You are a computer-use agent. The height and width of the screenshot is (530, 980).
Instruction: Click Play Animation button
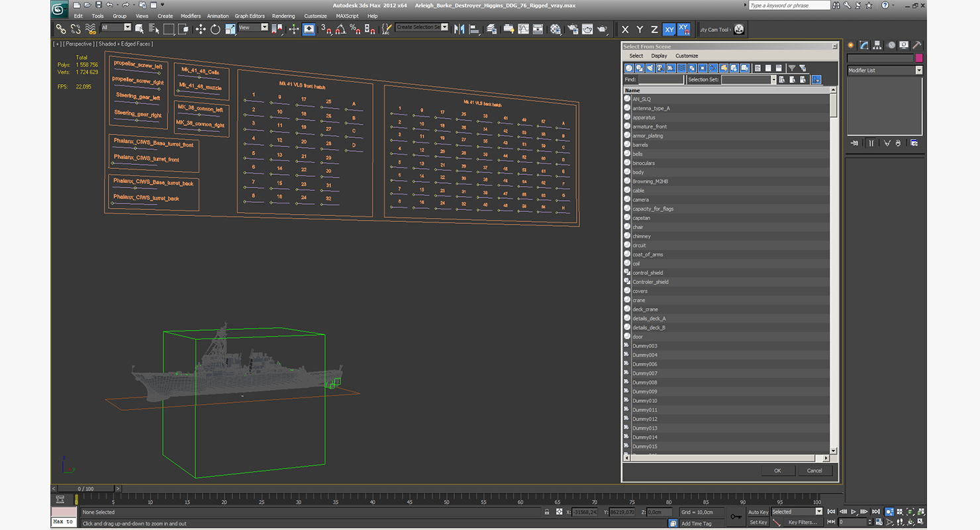854,511
